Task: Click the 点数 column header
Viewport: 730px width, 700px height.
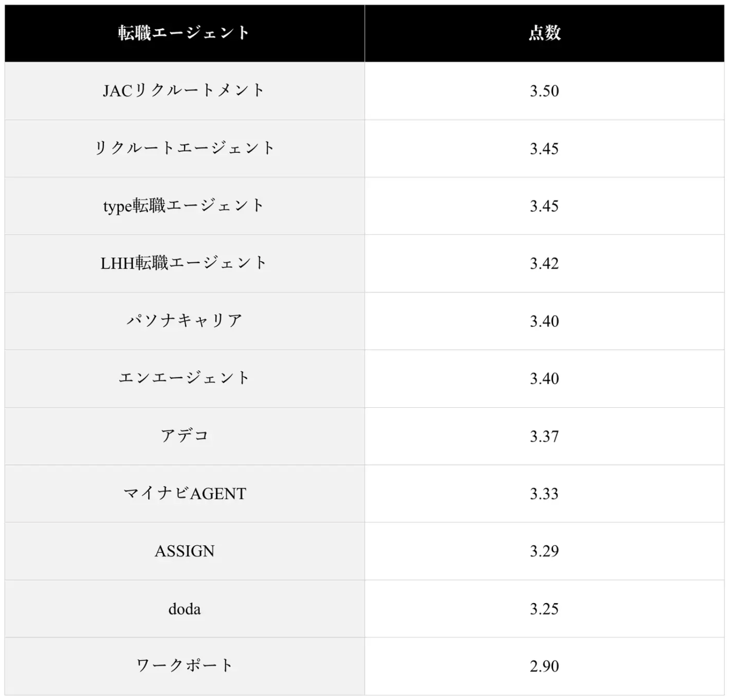Action: coord(544,33)
